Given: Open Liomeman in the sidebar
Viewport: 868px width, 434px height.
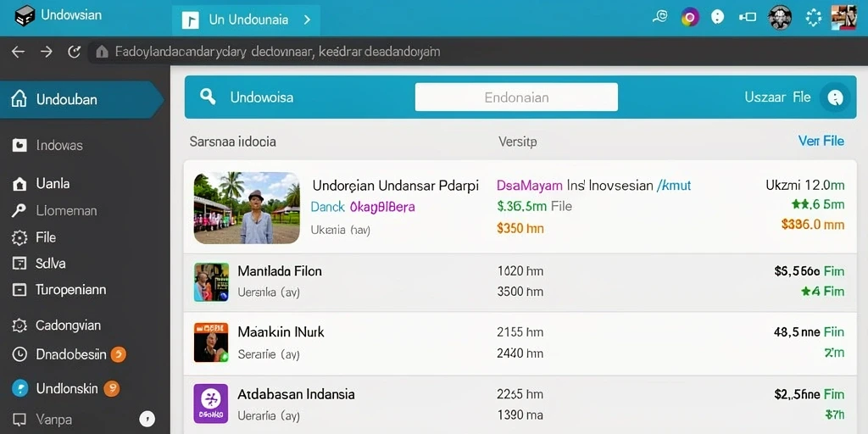Looking at the screenshot, I should pos(66,211).
